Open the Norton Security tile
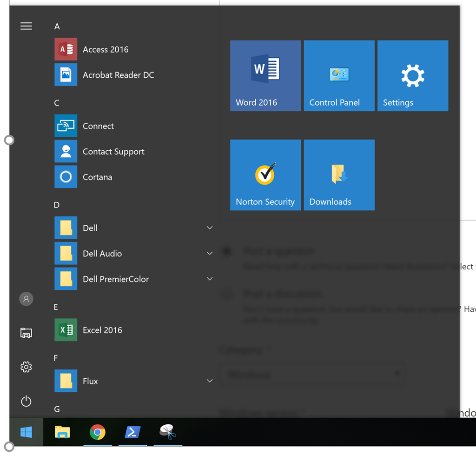476x469 pixels. (265, 175)
